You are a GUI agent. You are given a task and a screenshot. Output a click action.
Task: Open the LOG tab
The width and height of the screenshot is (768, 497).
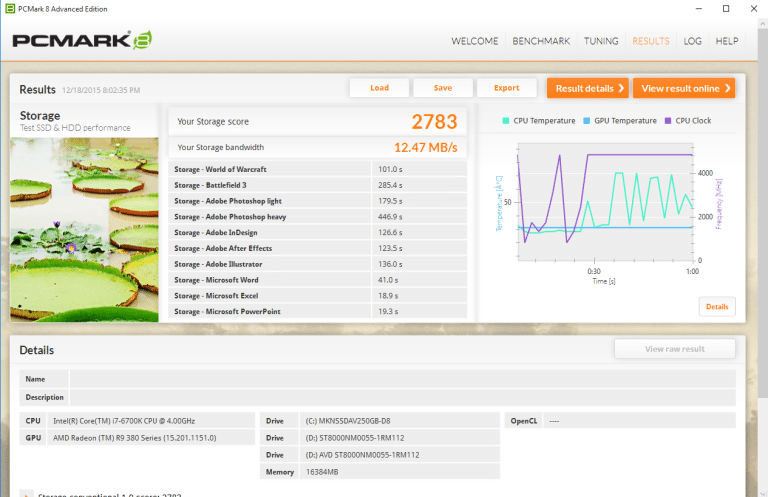pos(693,41)
